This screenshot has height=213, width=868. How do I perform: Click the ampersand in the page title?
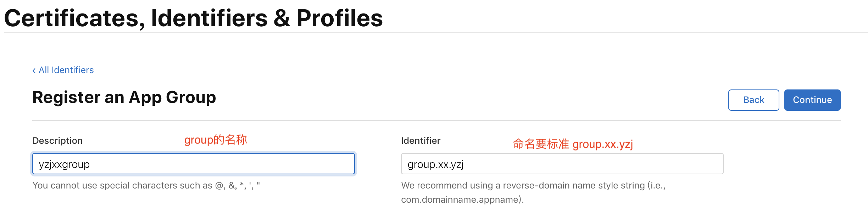click(282, 18)
